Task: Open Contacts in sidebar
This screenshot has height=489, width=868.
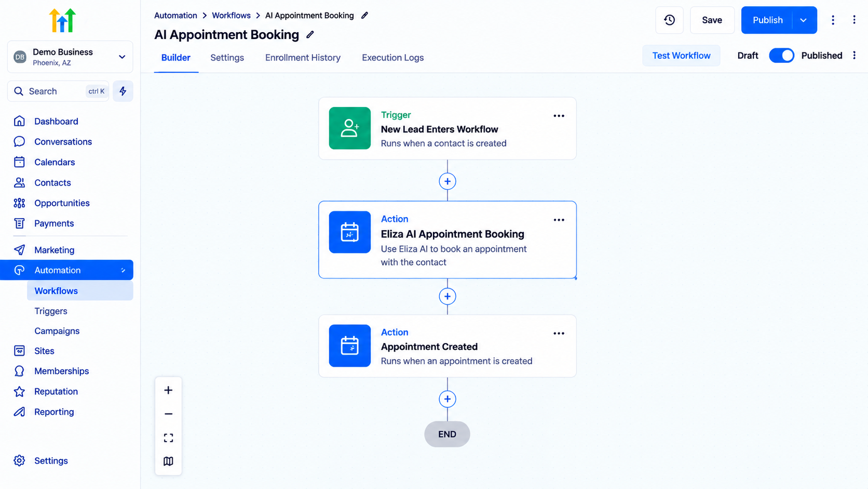Action: coord(52,182)
